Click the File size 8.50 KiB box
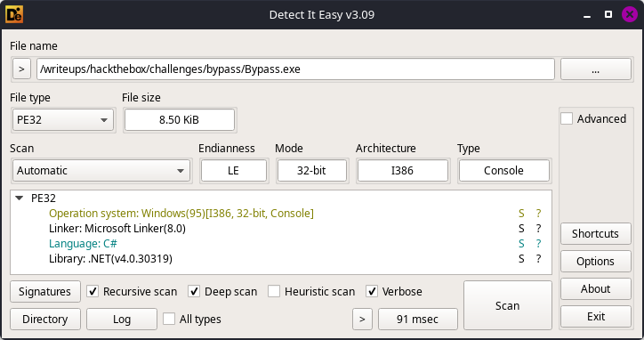This screenshot has width=644, height=340. [180, 119]
